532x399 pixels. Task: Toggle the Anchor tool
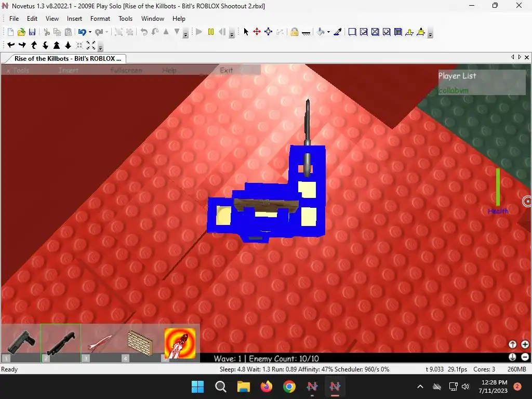(306, 32)
